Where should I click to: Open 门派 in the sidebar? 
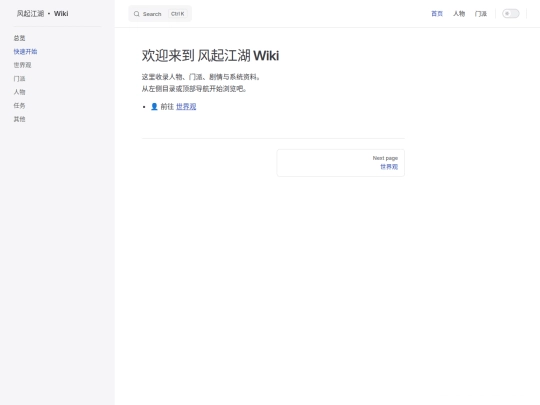20,79
